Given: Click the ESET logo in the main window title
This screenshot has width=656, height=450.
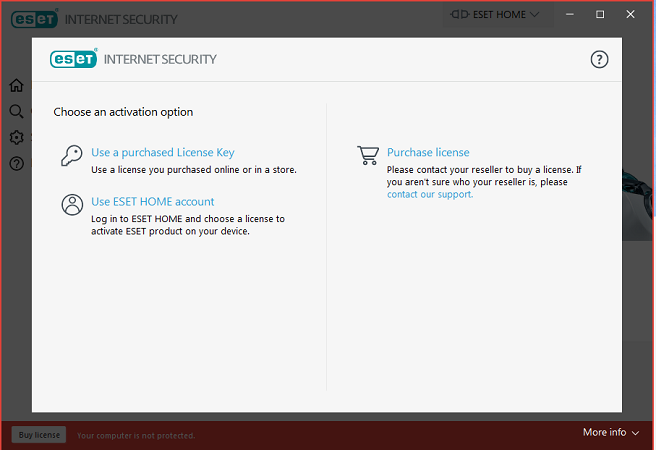Looking at the screenshot, I should click(34, 19).
